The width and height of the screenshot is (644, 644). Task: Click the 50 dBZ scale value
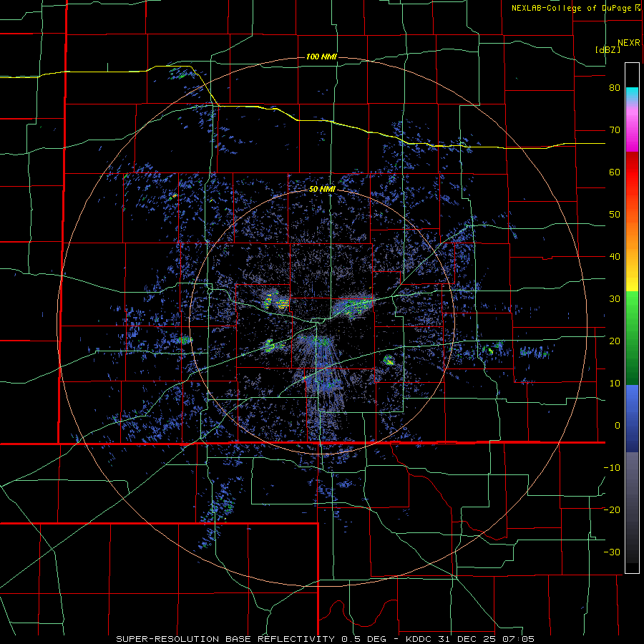[615, 215]
